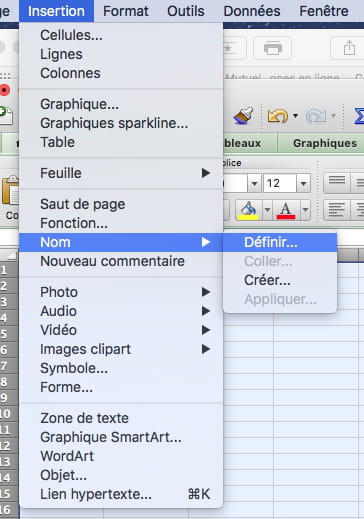This screenshot has width=364, height=519.
Task: Click the align text left icon
Action: click(336, 210)
